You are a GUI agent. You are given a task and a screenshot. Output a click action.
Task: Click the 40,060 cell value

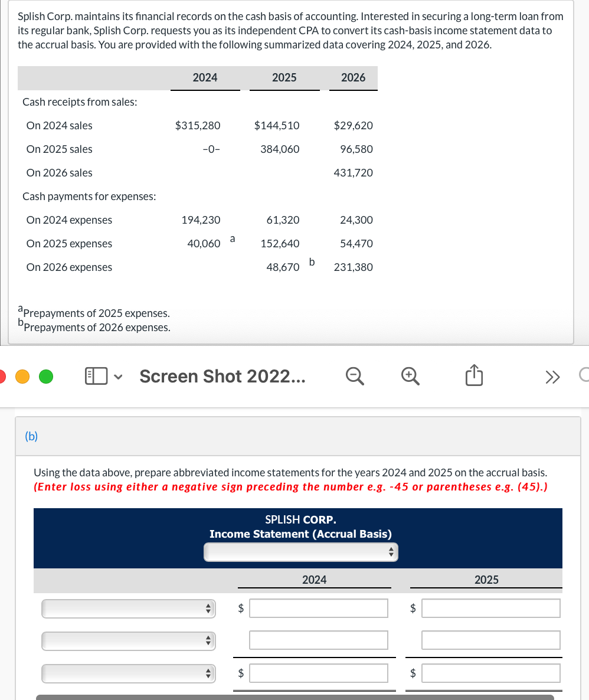pyautogui.click(x=204, y=244)
